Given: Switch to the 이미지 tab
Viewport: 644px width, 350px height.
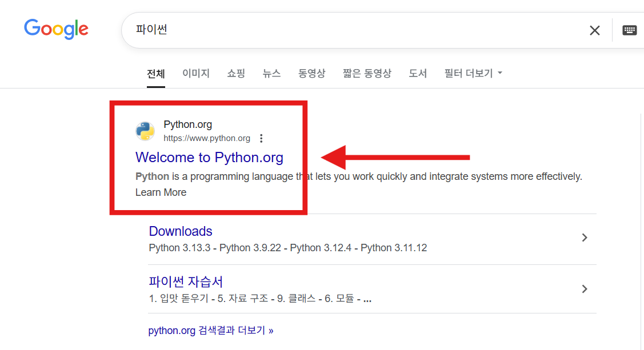Looking at the screenshot, I should pyautogui.click(x=196, y=74).
